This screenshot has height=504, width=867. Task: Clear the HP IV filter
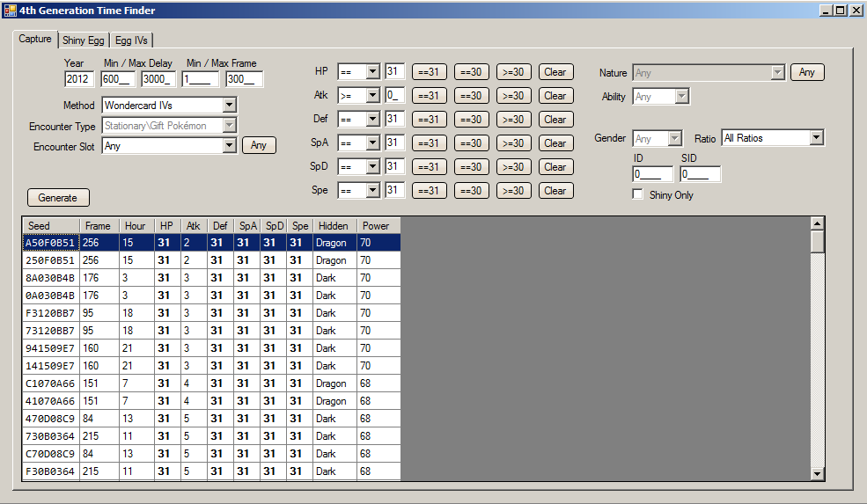click(555, 72)
